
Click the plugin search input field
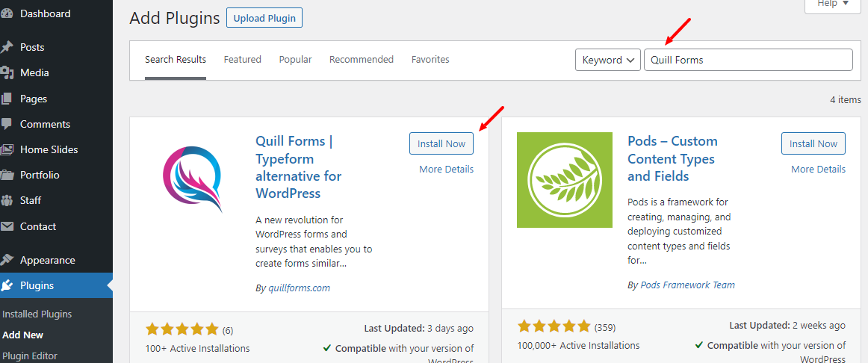(748, 60)
